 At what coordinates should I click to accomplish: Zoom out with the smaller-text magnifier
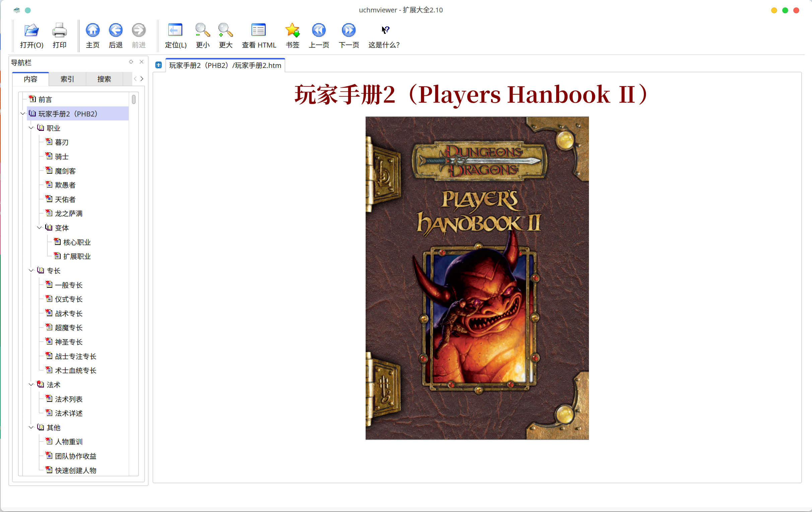click(202, 31)
